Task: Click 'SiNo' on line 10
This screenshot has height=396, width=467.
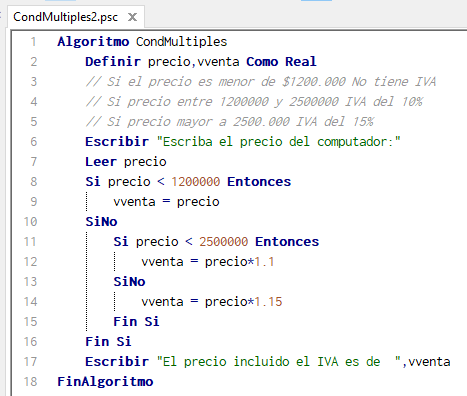Action: 101,222
